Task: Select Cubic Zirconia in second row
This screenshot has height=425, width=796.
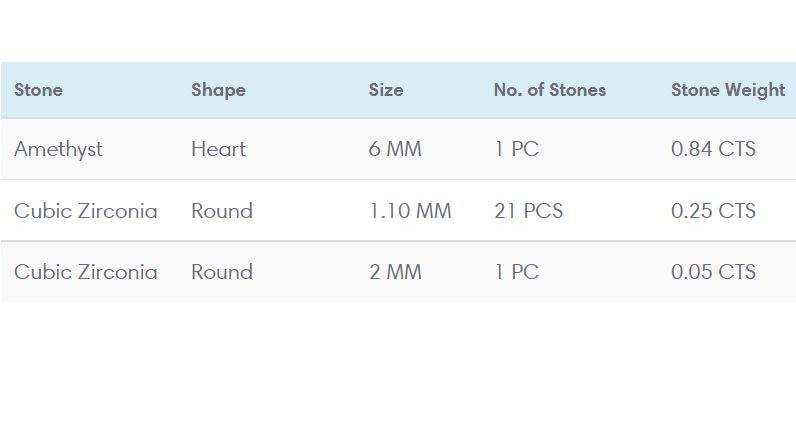Action: tap(85, 211)
